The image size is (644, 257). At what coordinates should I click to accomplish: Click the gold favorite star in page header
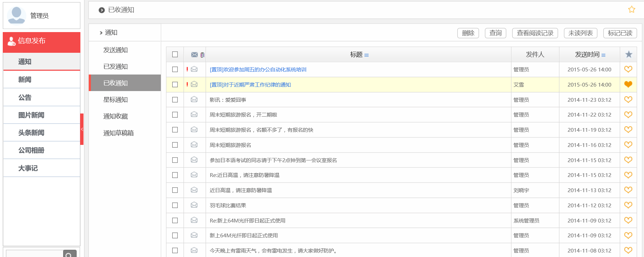pyautogui.click(x=631, y=10)
